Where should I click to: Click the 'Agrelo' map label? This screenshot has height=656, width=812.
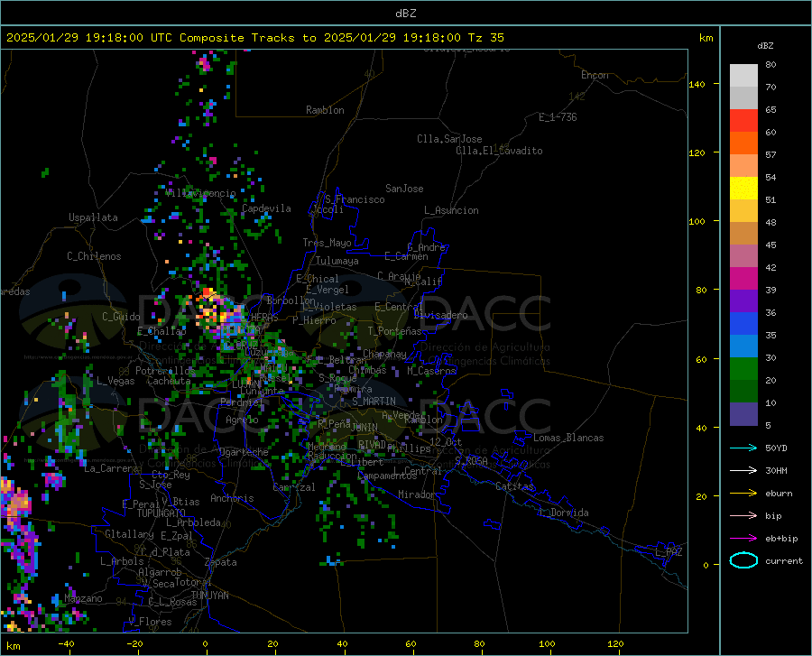point(242,420)
